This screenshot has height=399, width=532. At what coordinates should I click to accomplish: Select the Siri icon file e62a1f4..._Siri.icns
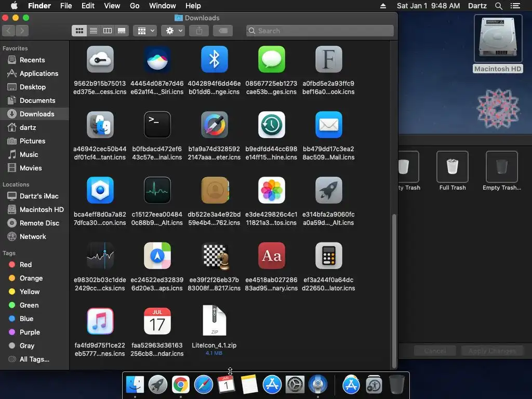(157, 60)
